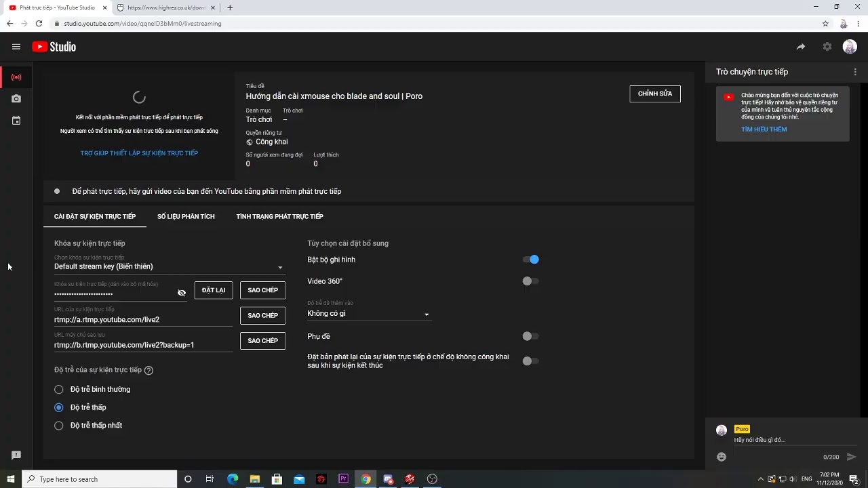
Task: Copy the stream key with Sao chép
Action: coord(263,290)
